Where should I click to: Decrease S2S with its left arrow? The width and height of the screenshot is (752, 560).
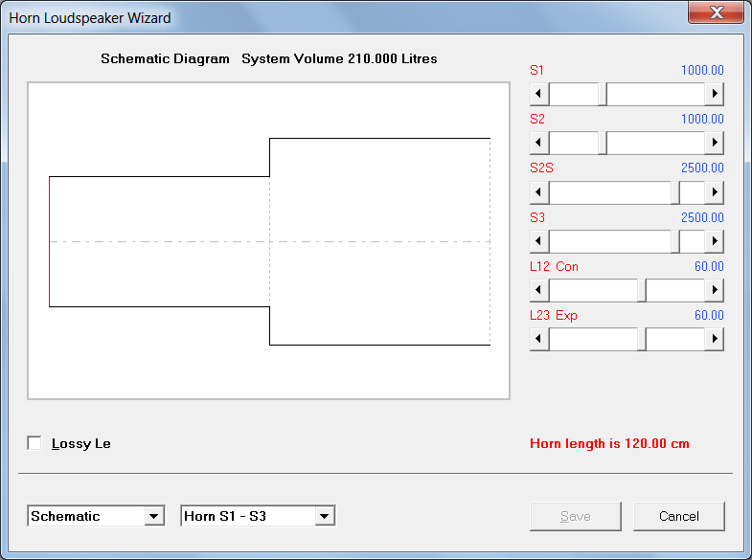[x=539, y=192]
